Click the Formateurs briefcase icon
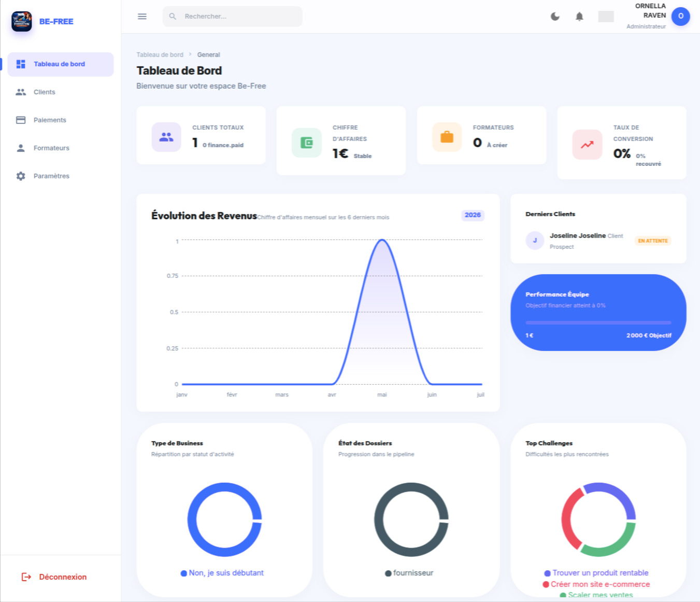Image resolution: width=700 pixels, height=602 pixels. tap(447, 137)
